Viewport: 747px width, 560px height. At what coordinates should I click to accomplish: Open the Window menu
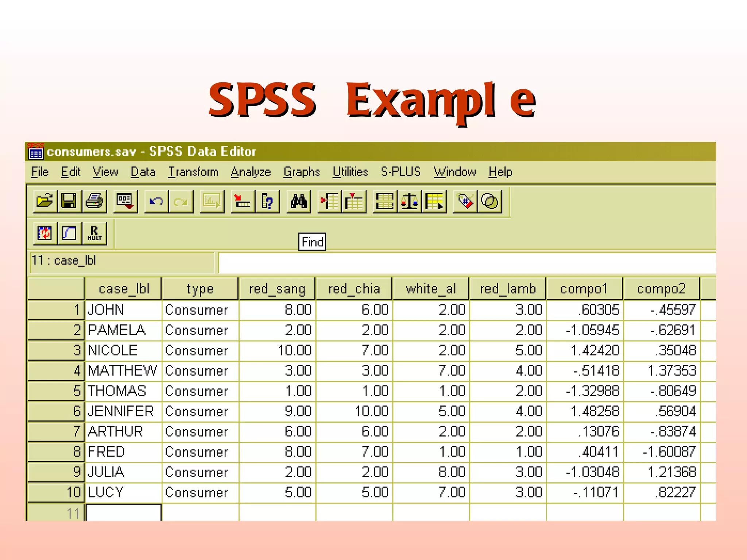(x=455, y=172)
